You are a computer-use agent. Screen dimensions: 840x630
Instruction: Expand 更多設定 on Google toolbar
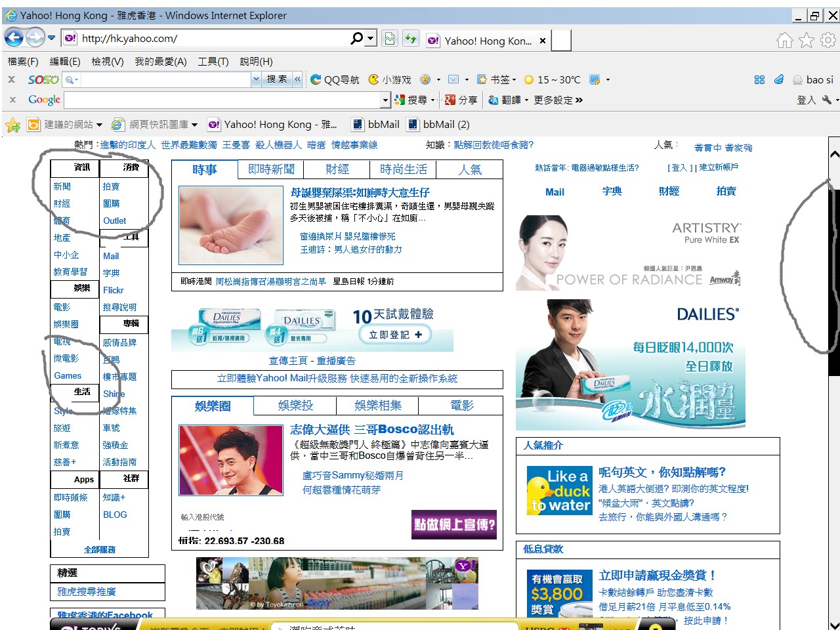pos(558,100)
